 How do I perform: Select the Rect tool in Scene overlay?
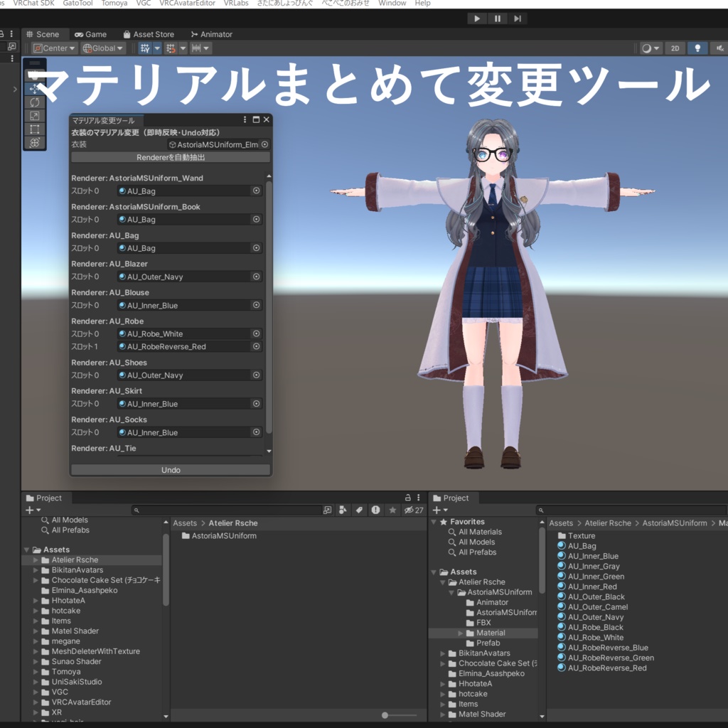(34, 129)
